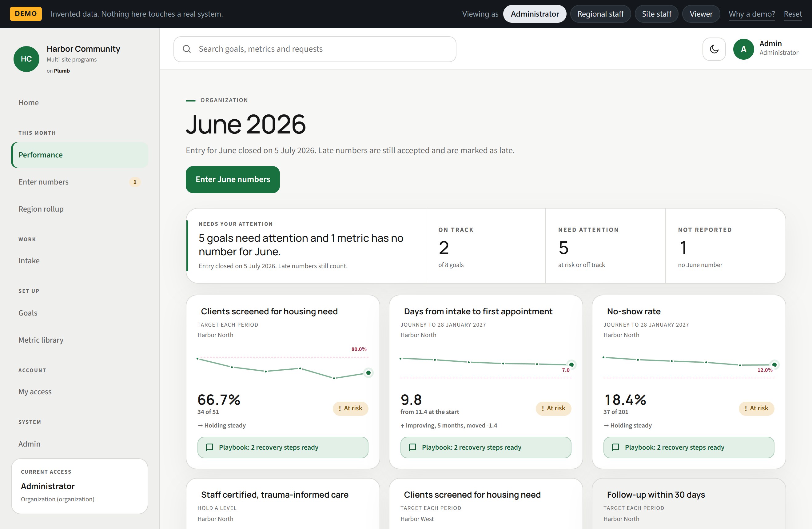Toggle dark mode with the moon icon

point(714,49)
